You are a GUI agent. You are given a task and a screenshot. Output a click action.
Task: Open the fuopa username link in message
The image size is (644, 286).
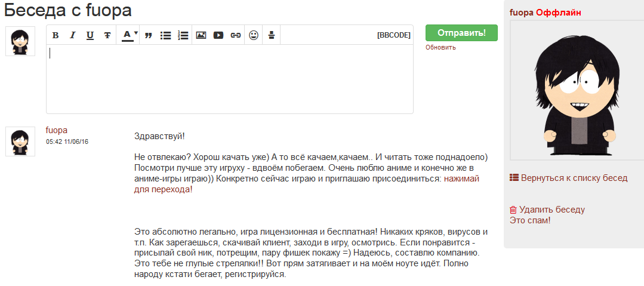coord(57,130)
